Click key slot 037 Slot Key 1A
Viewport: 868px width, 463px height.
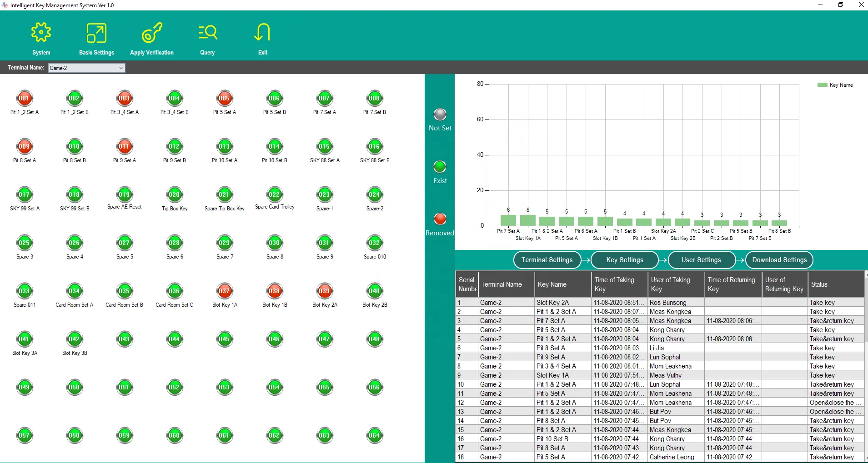tap(225, 291)
